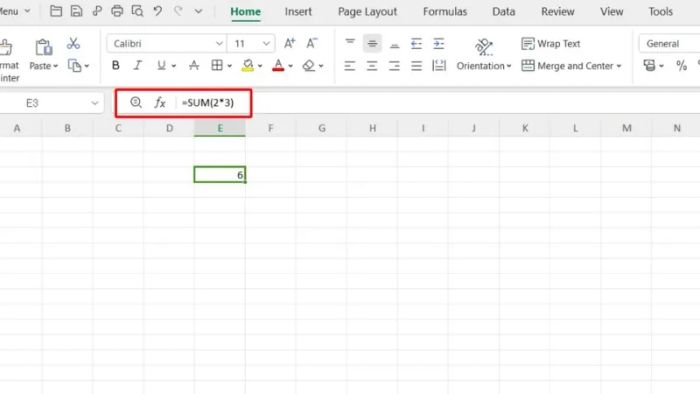Click the formula bar showing =SUM(2*3)
700x394 pixels.
[x=208, y=103]
